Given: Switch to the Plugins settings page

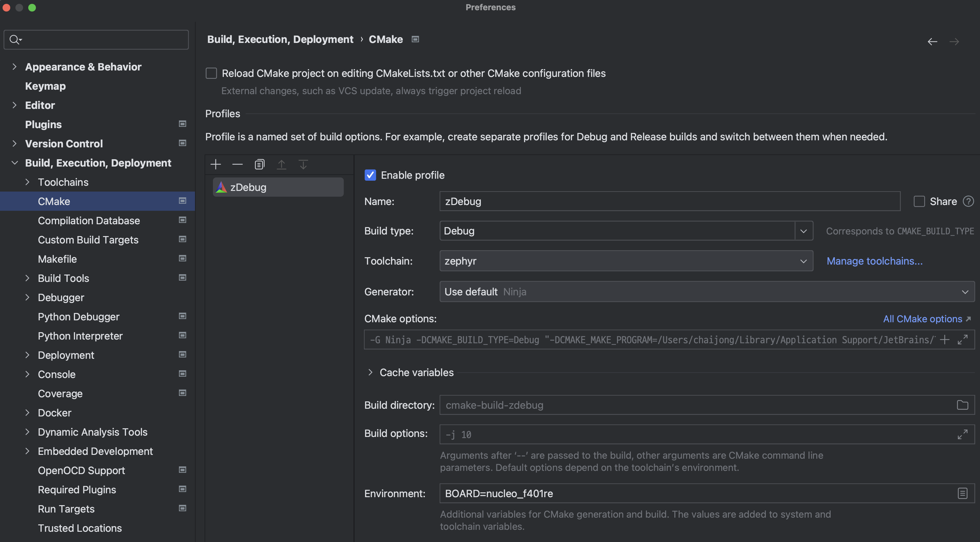Looking at the screenshot, I should 43,124.
